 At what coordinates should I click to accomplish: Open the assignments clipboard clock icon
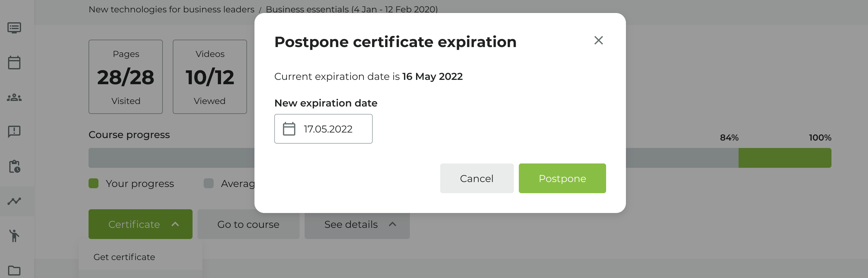coord(14,167)
